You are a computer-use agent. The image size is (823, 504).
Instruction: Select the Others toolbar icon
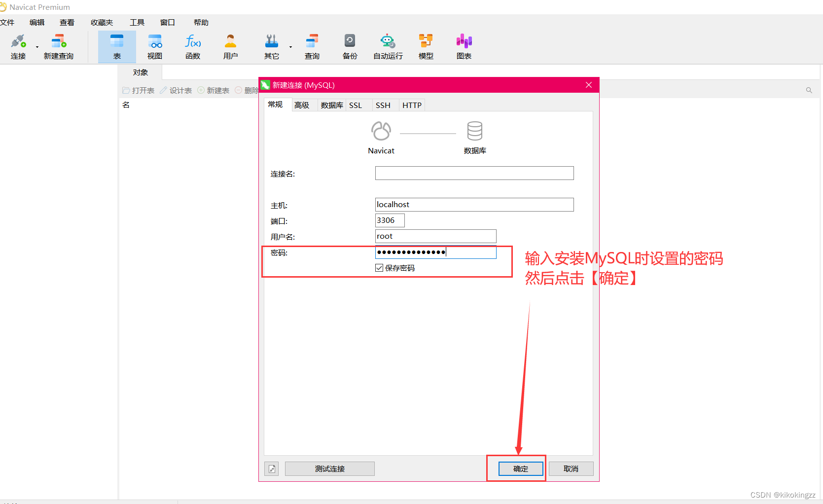[x=272, y=47]
